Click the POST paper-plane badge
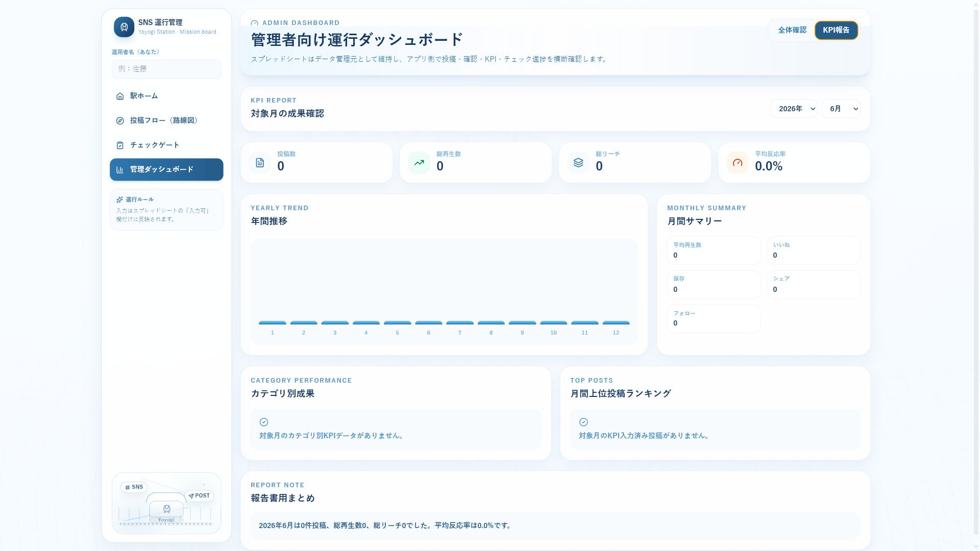Image resolution: width=980 pixels, height=551 pixels. pyautogui.click(x=199, y=496)
